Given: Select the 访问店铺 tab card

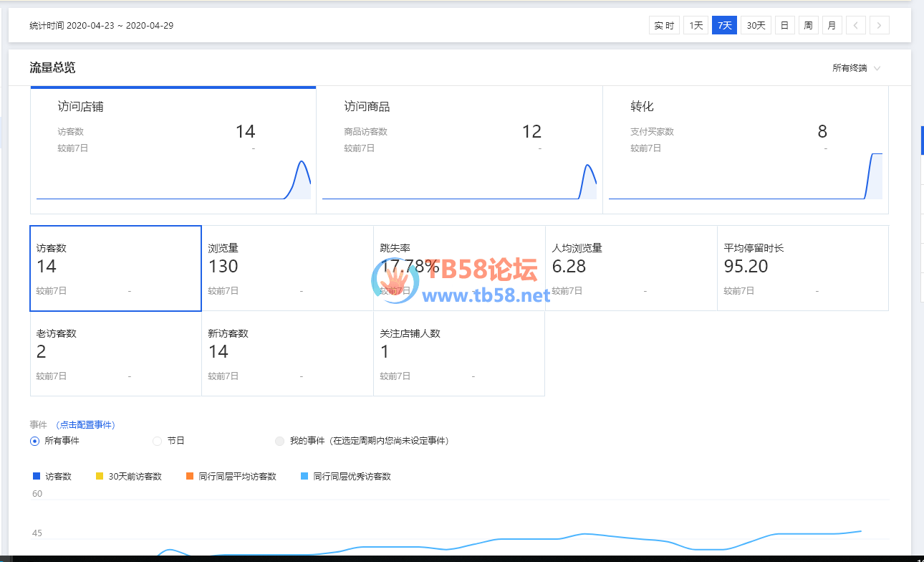Looking at the screenshot, I should 173,150.
